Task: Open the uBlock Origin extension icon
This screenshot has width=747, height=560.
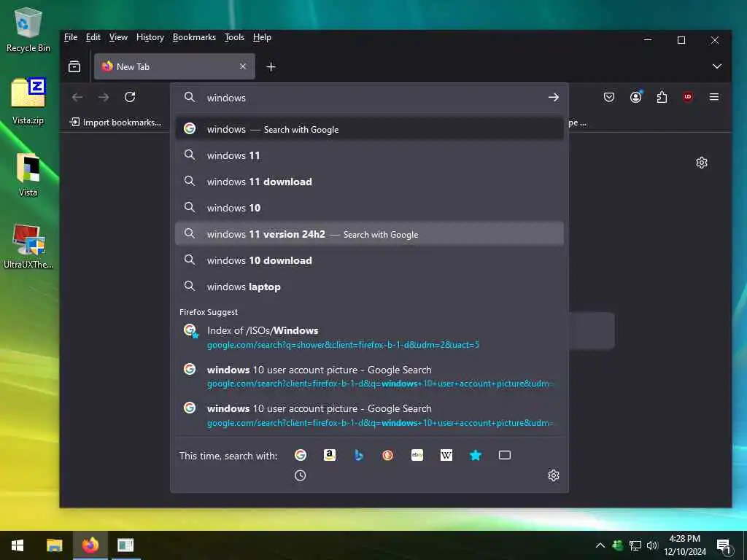Action: click(x=687, y=97)
